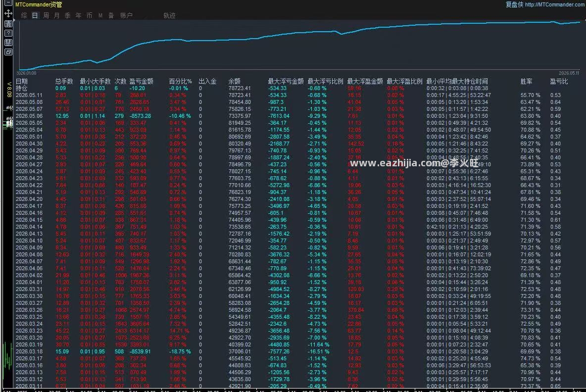Open the question mark help icon
Image resolution: width=586 pixels, height=392 pixels.
8,33
